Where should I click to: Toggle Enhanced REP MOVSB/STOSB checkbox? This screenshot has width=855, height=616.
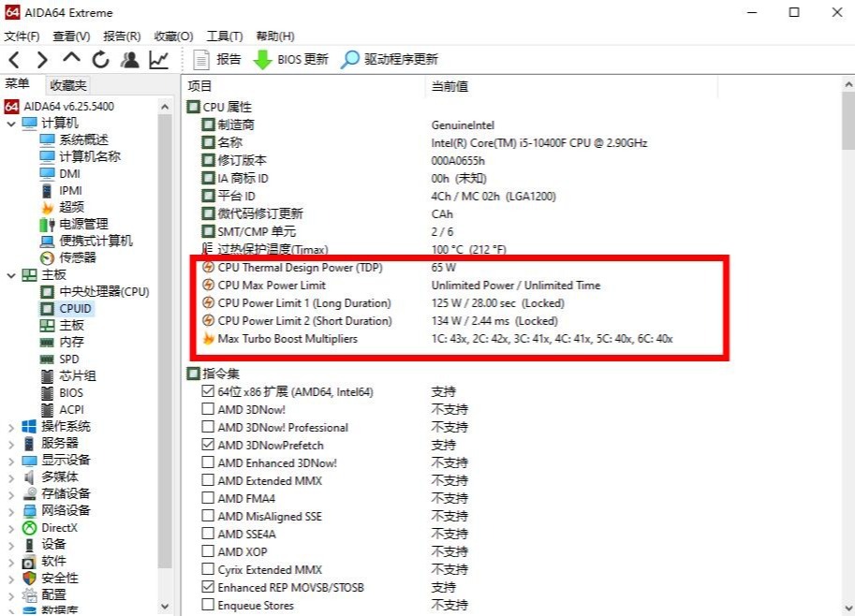coord(208,587)
